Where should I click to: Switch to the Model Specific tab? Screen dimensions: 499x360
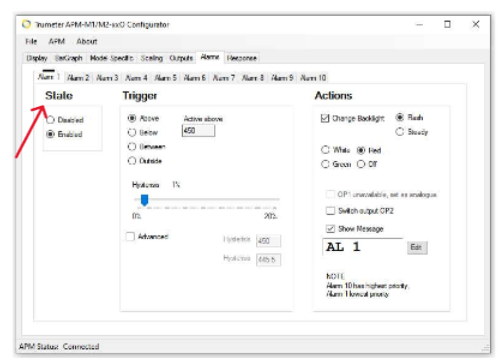pyautogui.click(x=111, y=58)
